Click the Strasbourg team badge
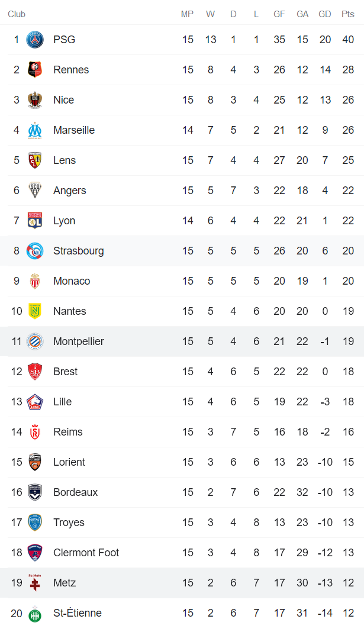 [x=35, y=251]
